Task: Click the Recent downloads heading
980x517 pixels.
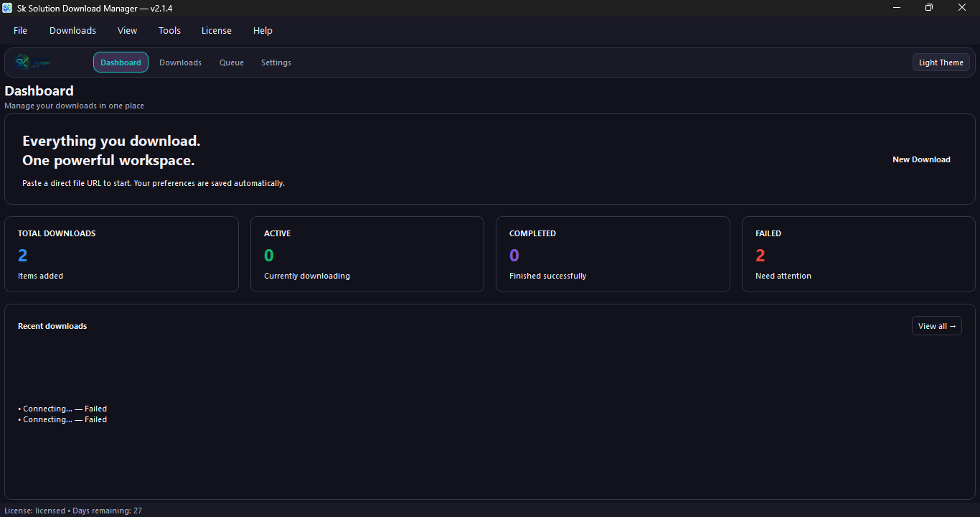Action: (52, 326)
